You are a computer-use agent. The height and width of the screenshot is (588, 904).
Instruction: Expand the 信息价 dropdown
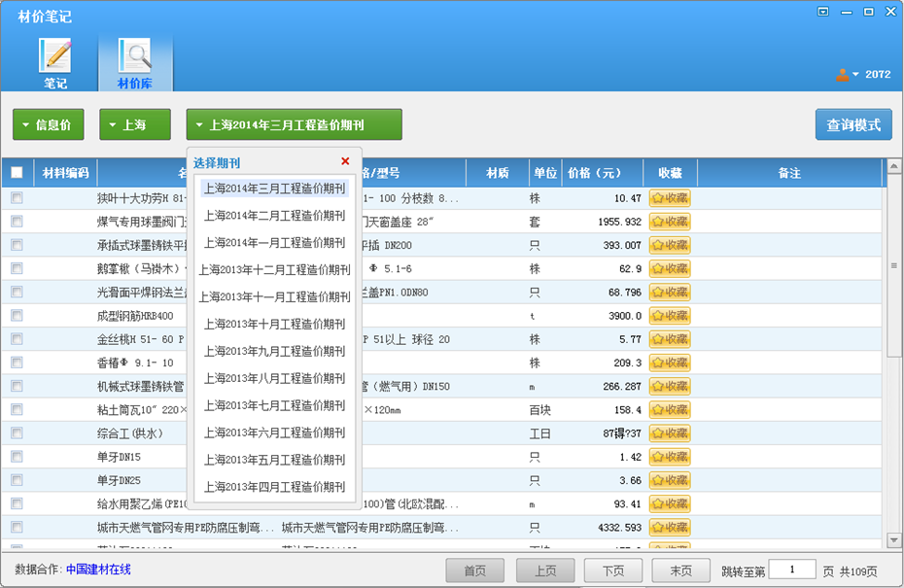[48, 124]
